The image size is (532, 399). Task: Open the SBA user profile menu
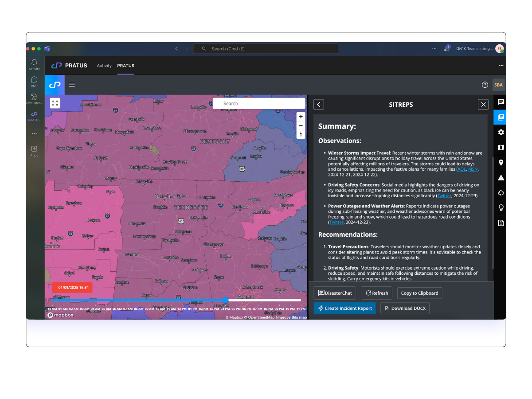[x=498, y=85]
